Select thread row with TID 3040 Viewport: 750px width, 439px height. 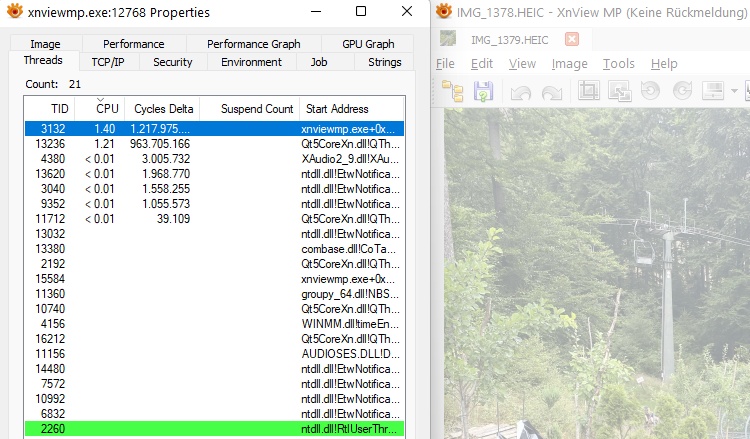(214, 189)
